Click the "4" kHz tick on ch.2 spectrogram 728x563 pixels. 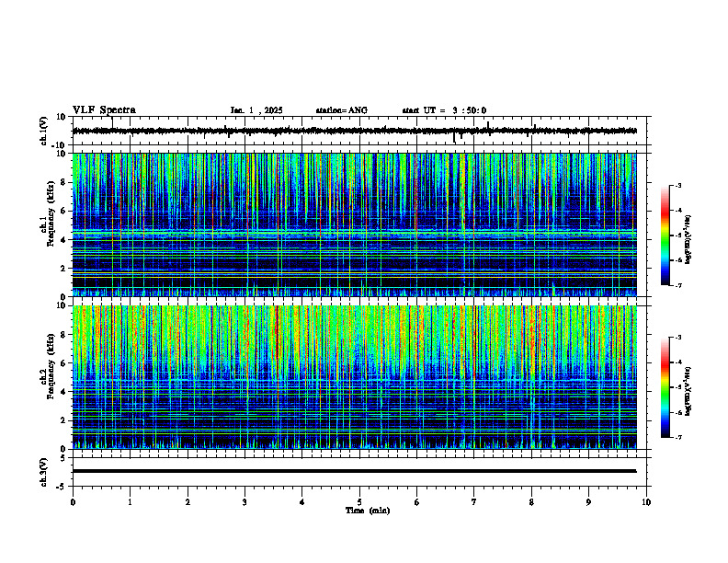tap(64, 392)
